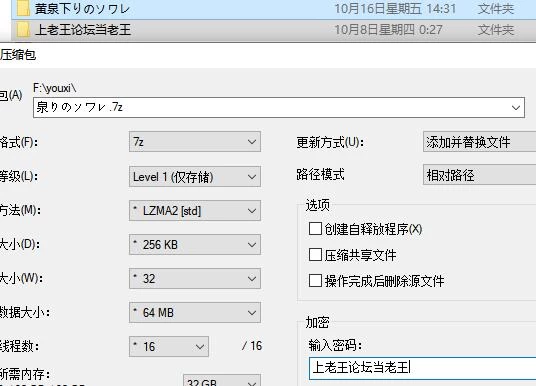Open the 32 GB memory limit dropdown
The width and height of the screenshot is (536, 386).
click(222, 381)
